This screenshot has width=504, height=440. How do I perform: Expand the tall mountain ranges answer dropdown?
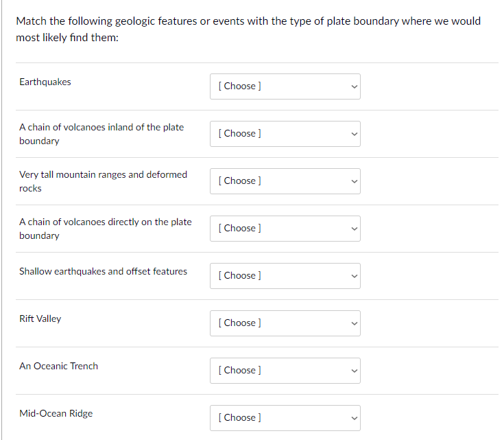(x=285, y=181)
